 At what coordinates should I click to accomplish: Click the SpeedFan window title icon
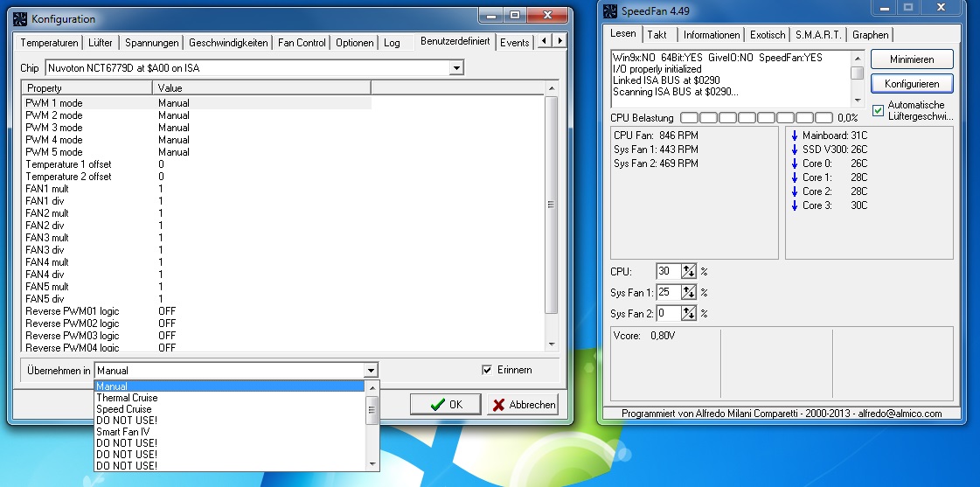click(x=610, y=11)
